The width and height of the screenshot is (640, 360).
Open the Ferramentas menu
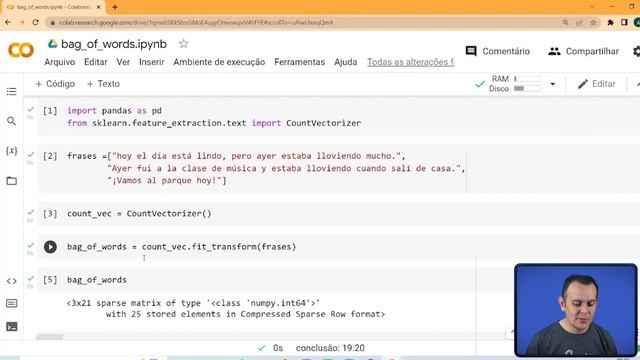coord(300,62)
